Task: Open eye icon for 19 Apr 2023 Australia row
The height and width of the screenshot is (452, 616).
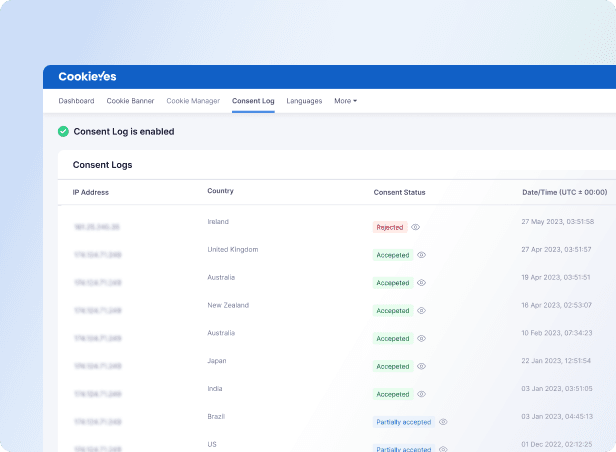Action: [421, 283]
